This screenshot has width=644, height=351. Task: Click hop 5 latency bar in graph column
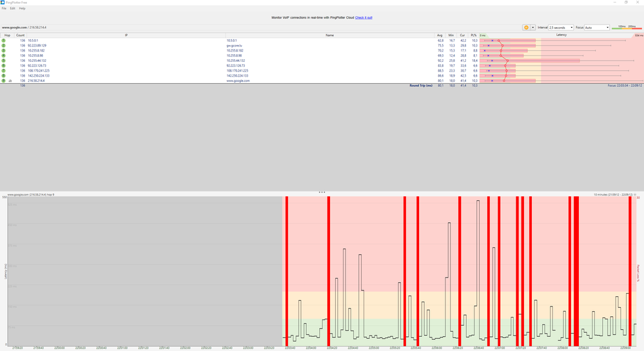tap(530, 61)
